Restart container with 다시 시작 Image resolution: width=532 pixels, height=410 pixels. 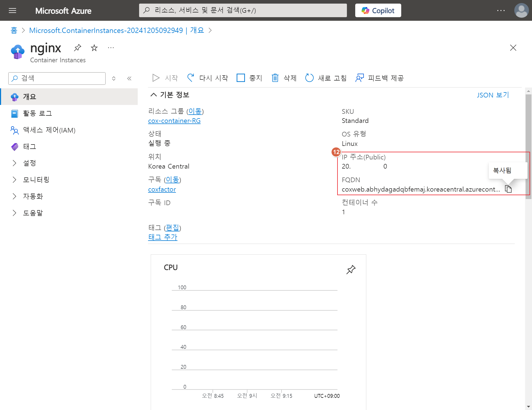click(208, 78)
